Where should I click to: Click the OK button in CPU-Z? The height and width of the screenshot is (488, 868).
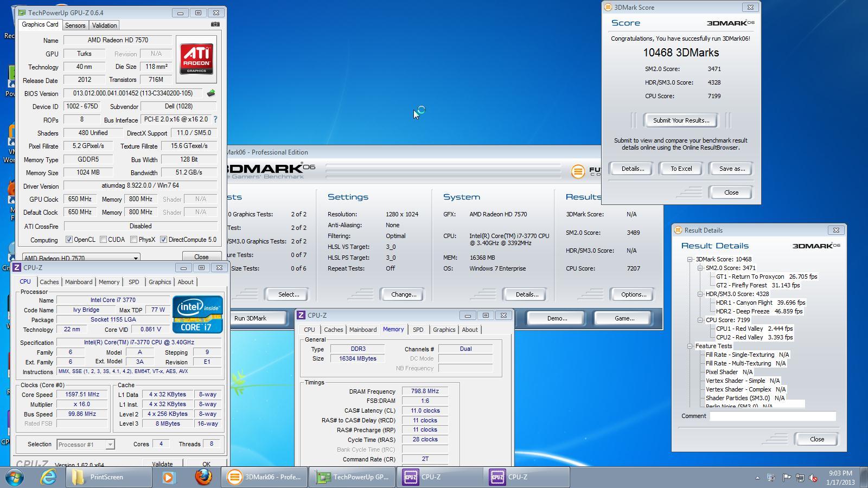[206, 464]
